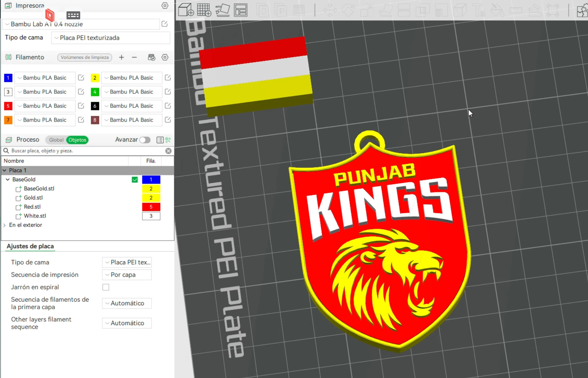
Task: Change Red.stl filament cell number 5
Action: 151,207
